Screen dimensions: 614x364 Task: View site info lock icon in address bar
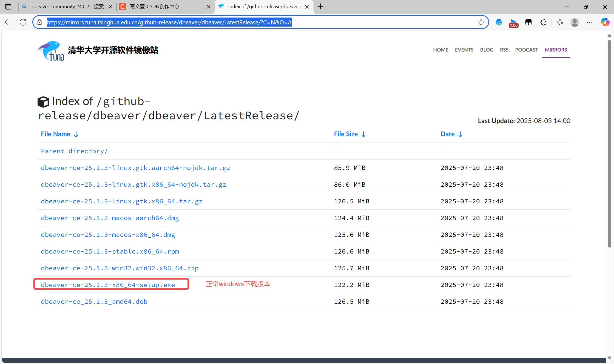tap(39, 22)
